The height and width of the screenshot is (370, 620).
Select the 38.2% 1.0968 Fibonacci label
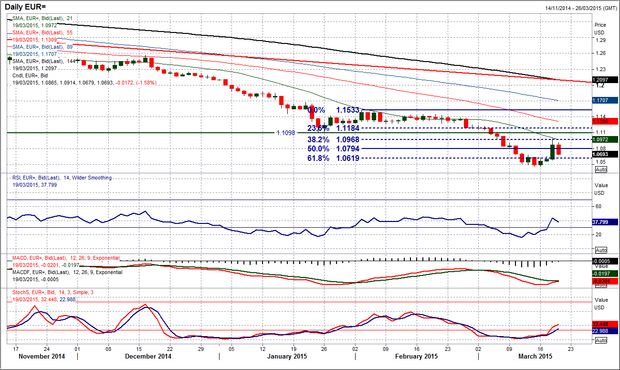point(333,140)
